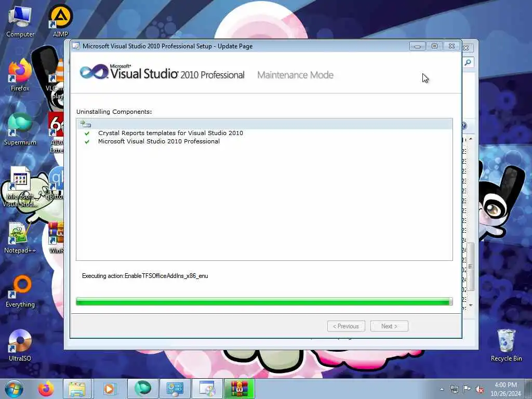Viewport: 532px width, 399px height.
Task: Click the Next button in setup
Action: pos(389,326)
